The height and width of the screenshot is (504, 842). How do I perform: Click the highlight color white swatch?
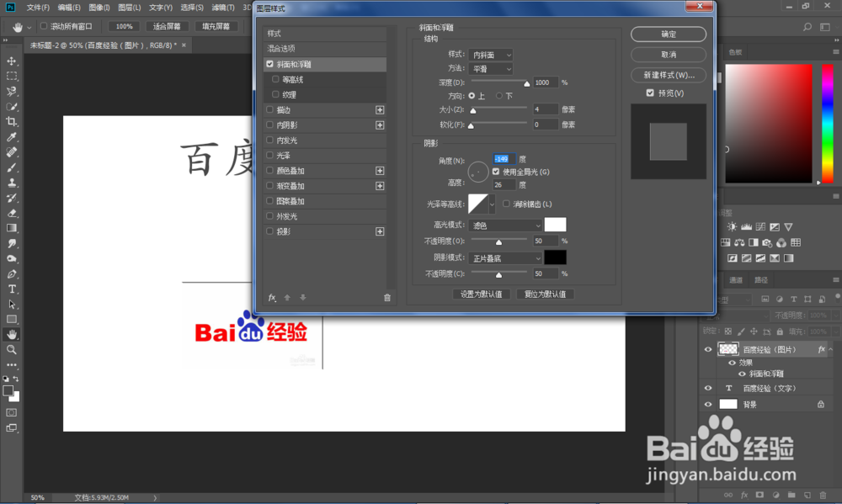pyautogui.click(x=555, y=225)
